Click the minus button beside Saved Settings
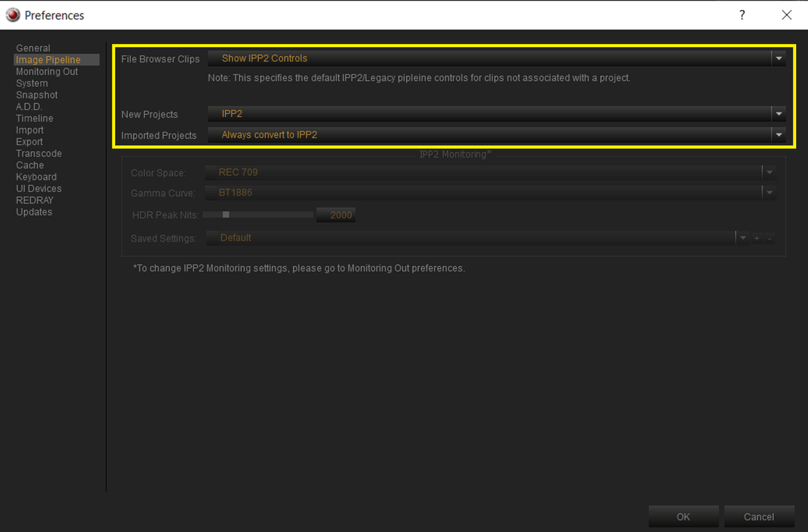Image resolution: width=808 pixels, height=532 pixels. tap(769, 238)
